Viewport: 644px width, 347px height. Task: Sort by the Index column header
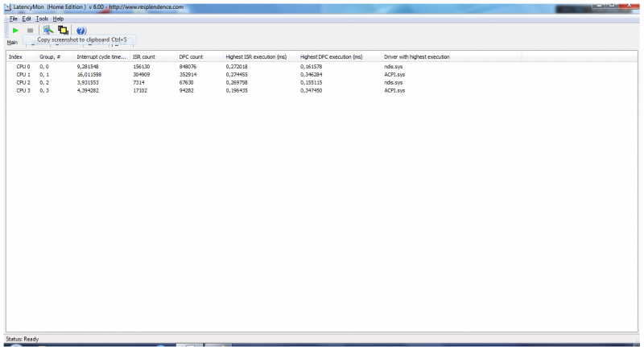coord(15,57)
